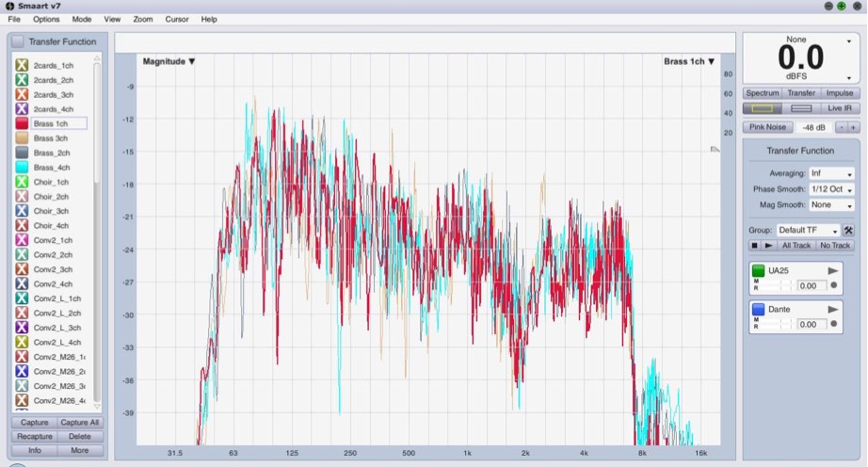Switch to Transfer mode
This screenshot has width=868, height=467.
(801, 93)
